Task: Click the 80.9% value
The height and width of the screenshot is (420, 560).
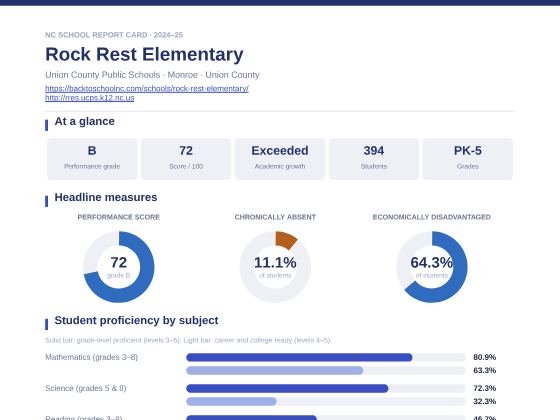Action: [485, 357]
